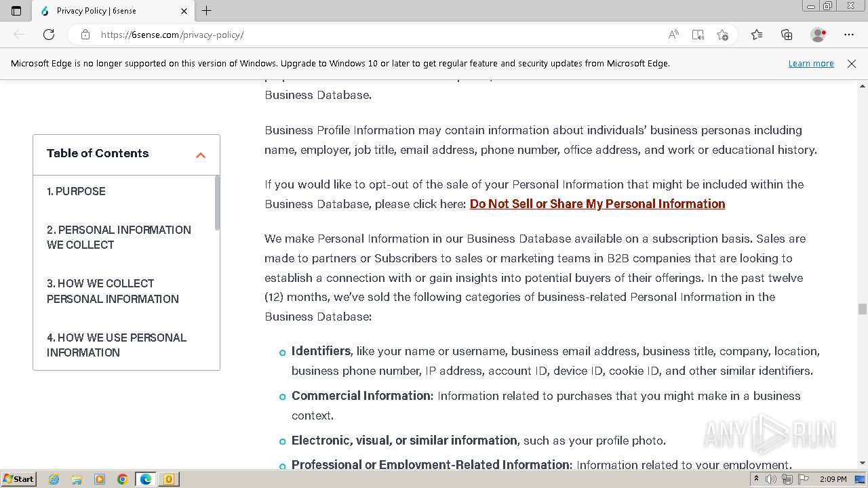Click the taskbar clock 2:09 PM
This screenshot has width=868, height=488.
pyautogui.click(x=833, y=479)
